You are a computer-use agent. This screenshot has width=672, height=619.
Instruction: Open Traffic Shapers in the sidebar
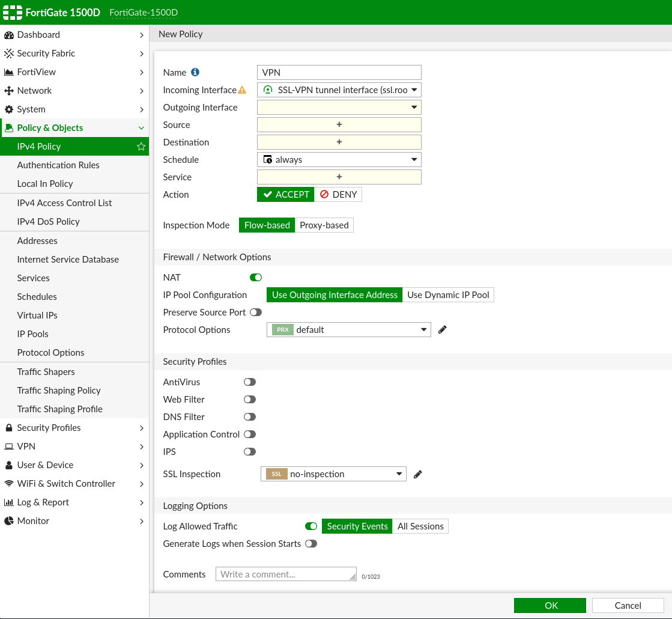click(46, 372)
